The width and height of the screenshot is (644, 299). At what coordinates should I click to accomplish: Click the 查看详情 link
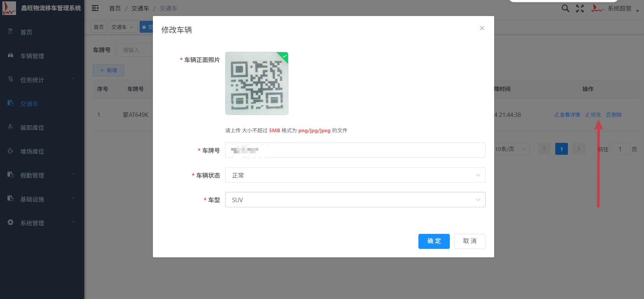pyautogui.click(x=567, y=115)
